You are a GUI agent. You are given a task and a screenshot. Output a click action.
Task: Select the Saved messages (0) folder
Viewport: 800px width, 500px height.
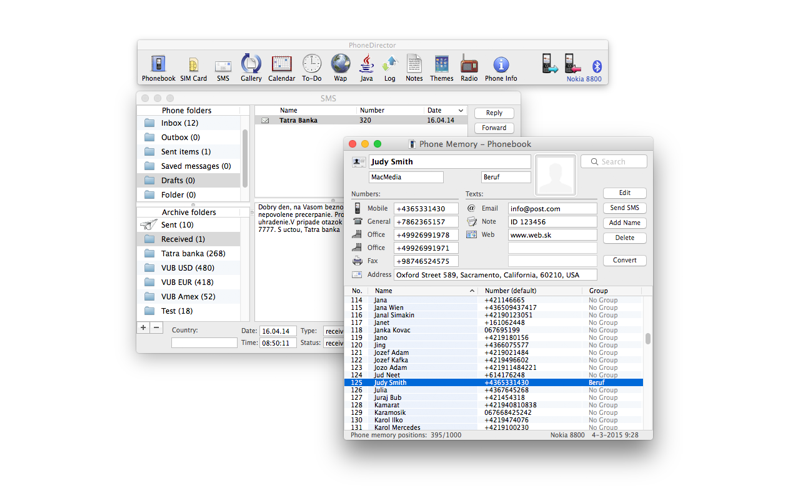[189, 166]
